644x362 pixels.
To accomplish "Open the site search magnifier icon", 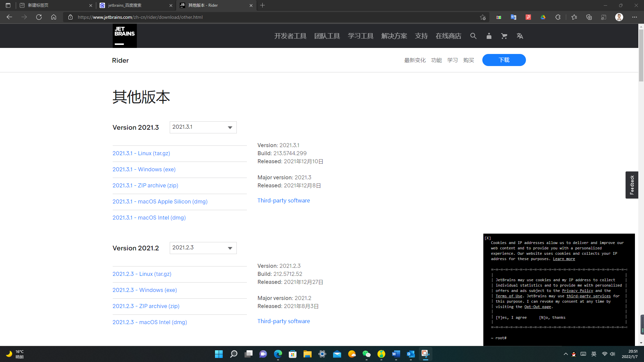I will 473,36.
